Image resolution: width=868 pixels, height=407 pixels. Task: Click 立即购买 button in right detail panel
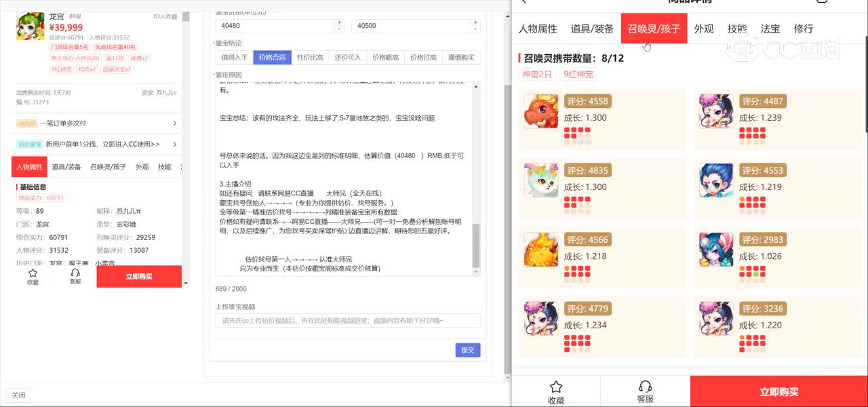click(779, 391)
